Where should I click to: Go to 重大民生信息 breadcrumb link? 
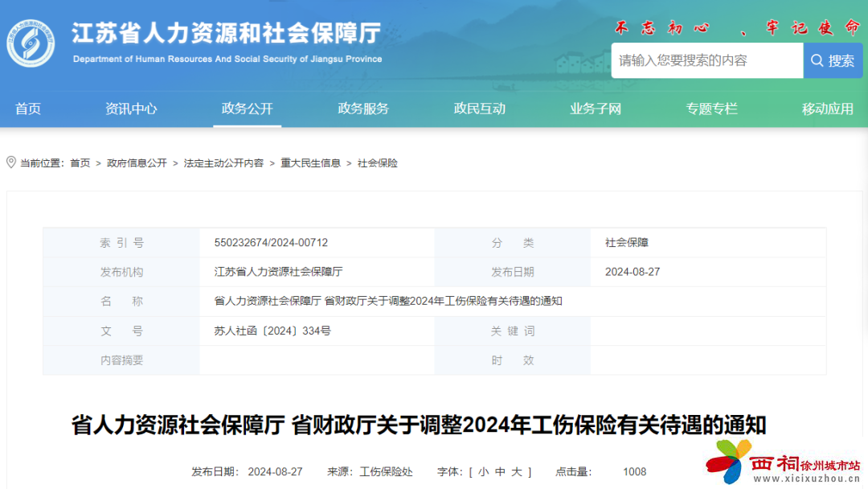[x=310, y=163]
